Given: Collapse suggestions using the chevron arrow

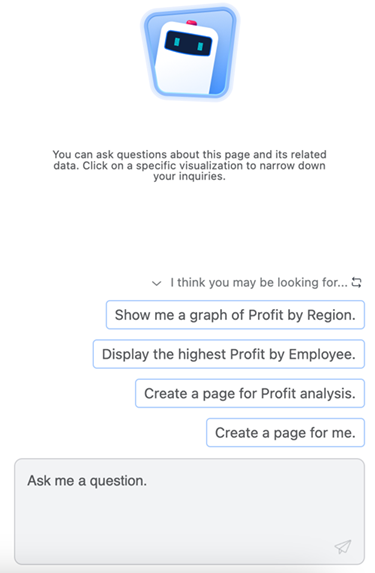Looking at the screenshot, I should [157, 283].
